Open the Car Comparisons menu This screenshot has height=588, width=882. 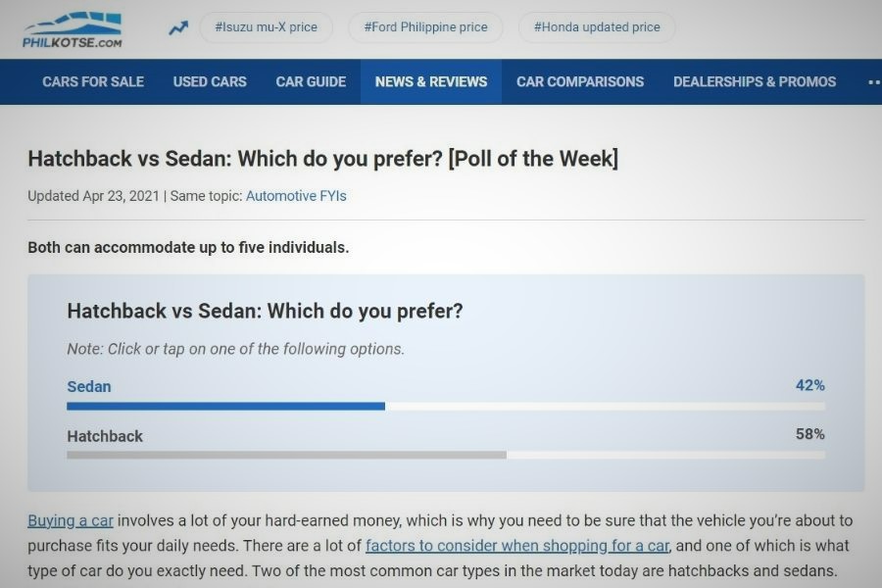[580, 81]
